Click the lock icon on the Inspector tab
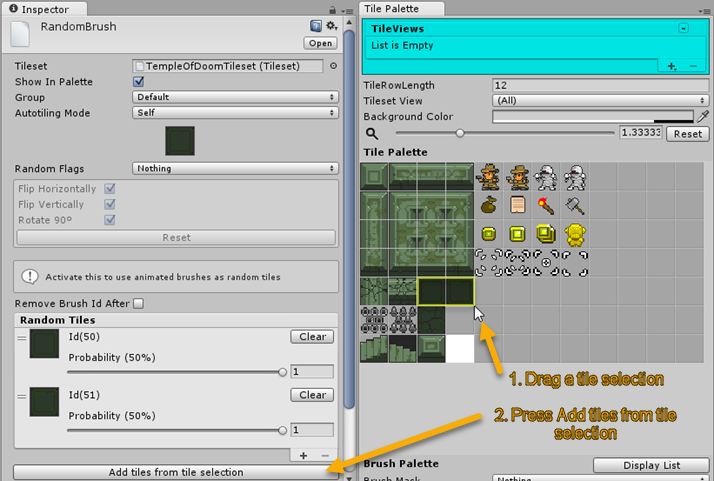Viewport: 714px width, 481px height. [332, 10]
